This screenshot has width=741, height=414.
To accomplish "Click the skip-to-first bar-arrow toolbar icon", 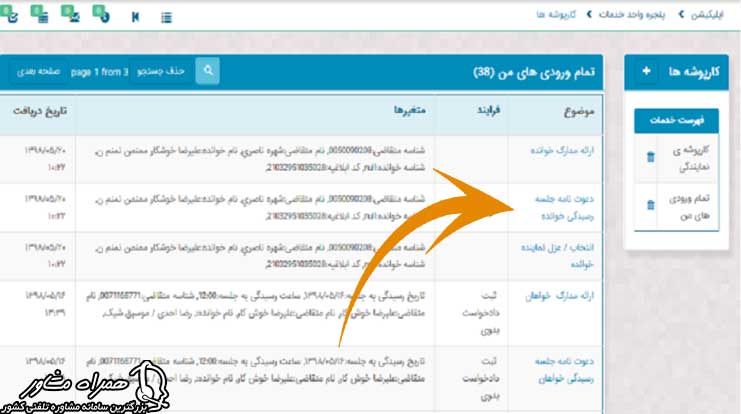I will click(x=136, y=17).
